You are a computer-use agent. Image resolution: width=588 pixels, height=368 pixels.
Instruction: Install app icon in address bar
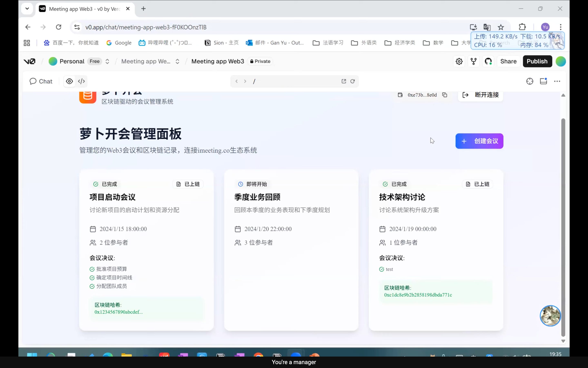[473, 27]
